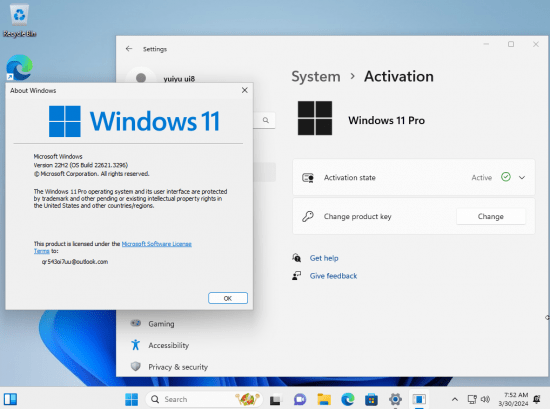Click the taskbar Search box
550x409 pixels.
point(204,399)
